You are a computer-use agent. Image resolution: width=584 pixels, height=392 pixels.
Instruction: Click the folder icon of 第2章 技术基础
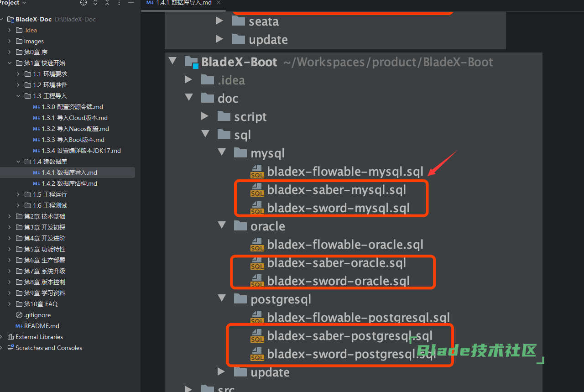19,216
